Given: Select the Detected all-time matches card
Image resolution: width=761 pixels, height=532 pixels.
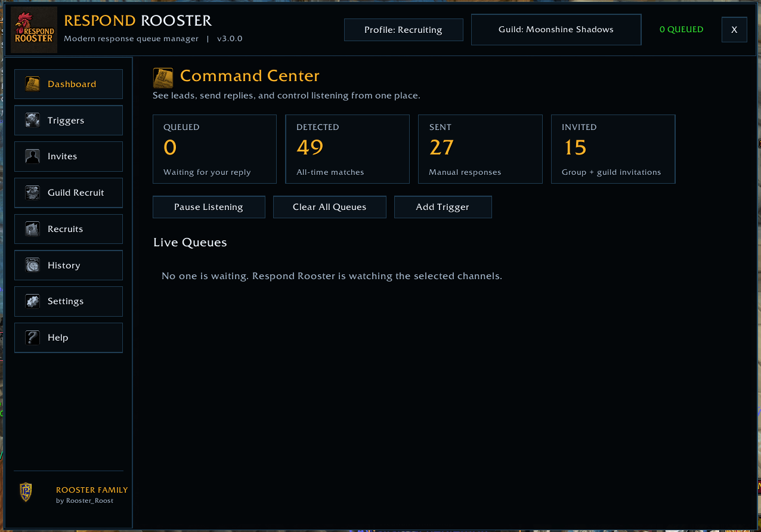Looking at the screenshot, I should pos(348,149).
